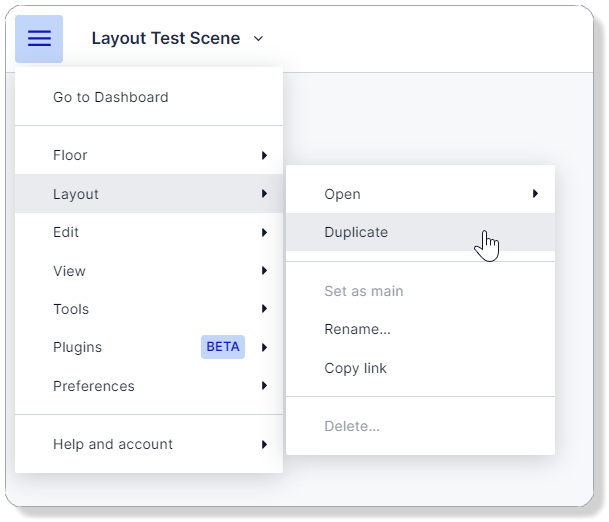Open the Preferences submenu
Image resolution: width=609 pixels, height=522 pixels.
tap(93, 386)
